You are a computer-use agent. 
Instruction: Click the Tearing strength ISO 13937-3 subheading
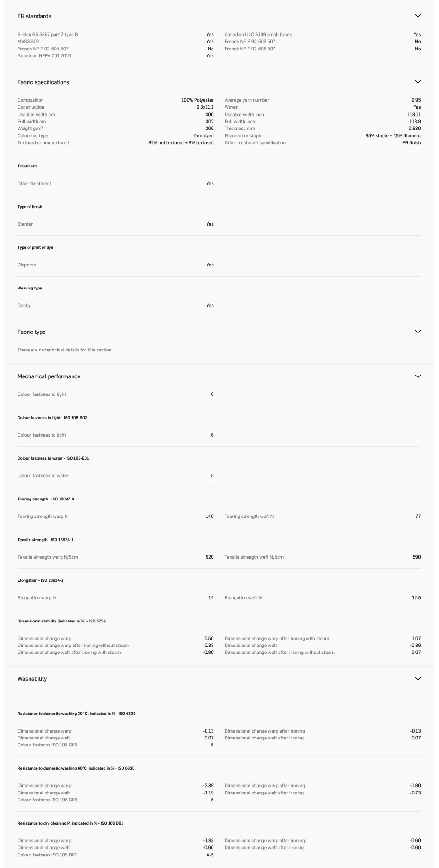pos(46,499)
